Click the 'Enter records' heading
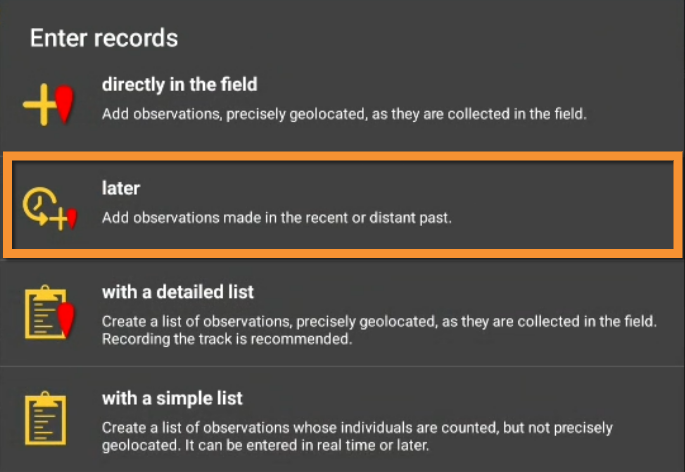The width and height of the screenshot is (685, 472). coord(104,39)
